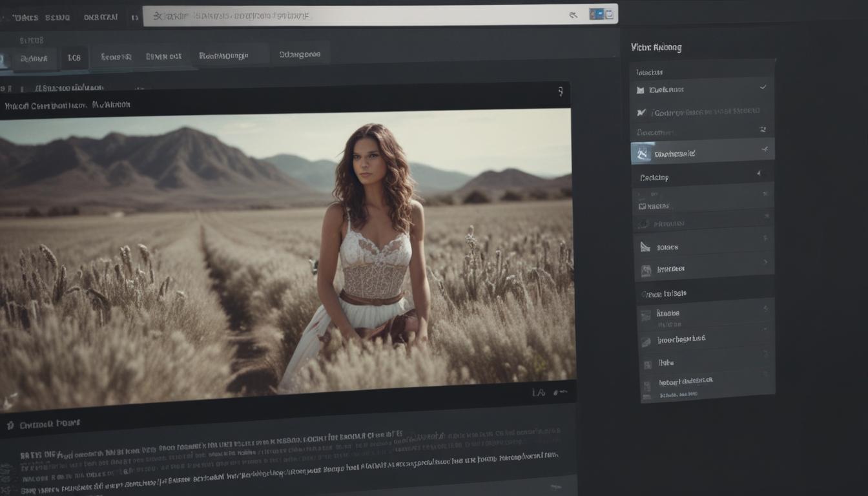Screen dimensions: 868x496
Task: Select the tab labelled 'LC8'
Action: [x=74, y=57]
